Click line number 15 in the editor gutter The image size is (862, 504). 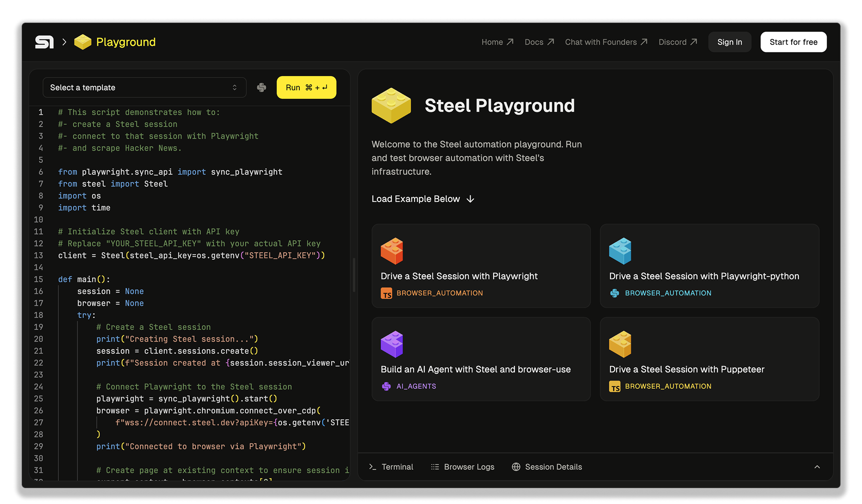tap(39, 279)
